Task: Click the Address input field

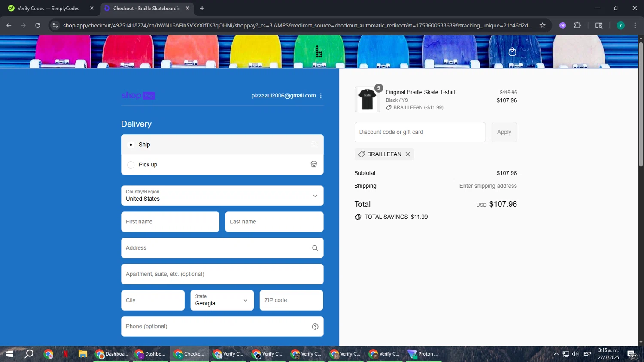Action: click(x=222, y=248)
